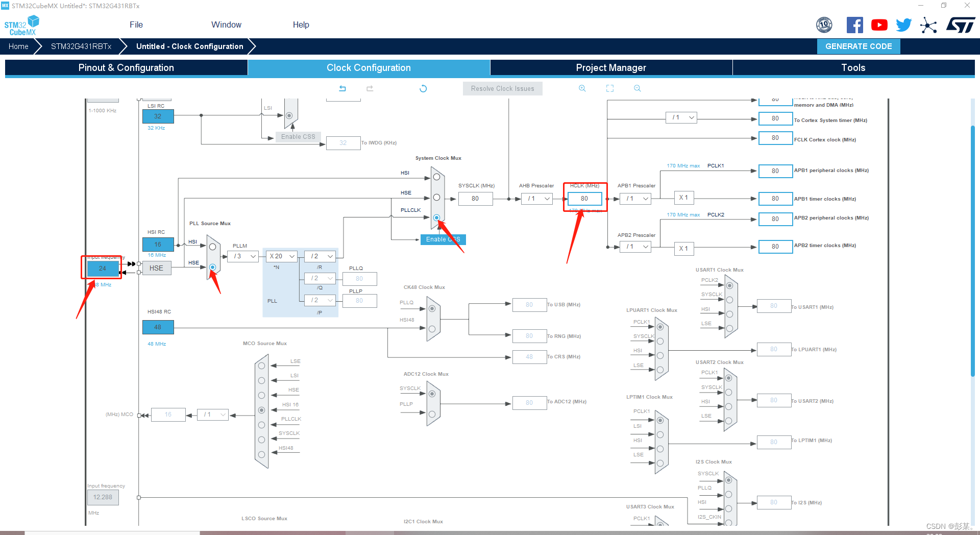Go to Home breadcrumb
The image size is (980, 535).
pos(18,46)
